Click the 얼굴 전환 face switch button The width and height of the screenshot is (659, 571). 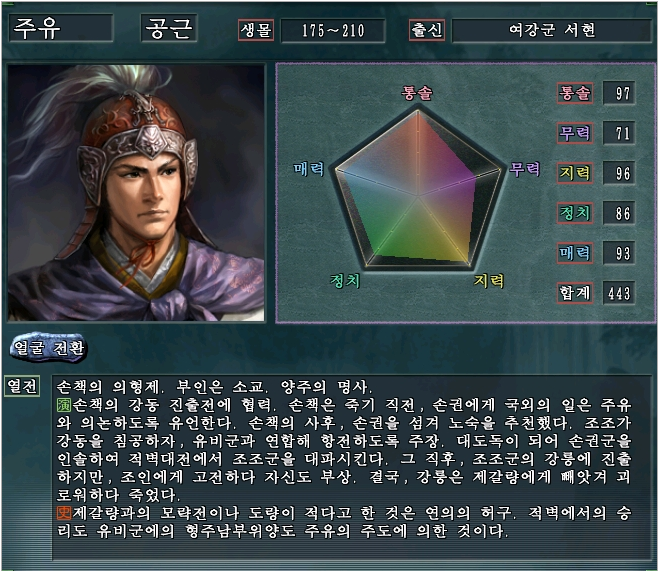click(x=48, y=347)
